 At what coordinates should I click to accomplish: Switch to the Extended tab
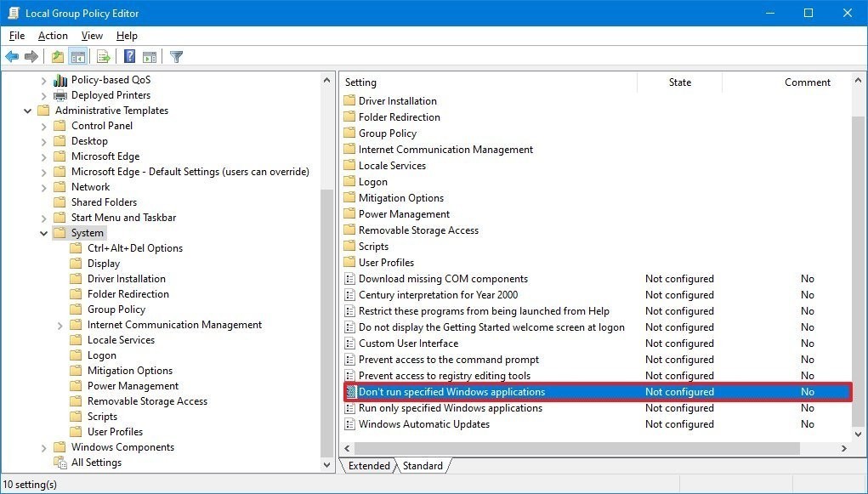pyautogui.click(x=372, y=465)
